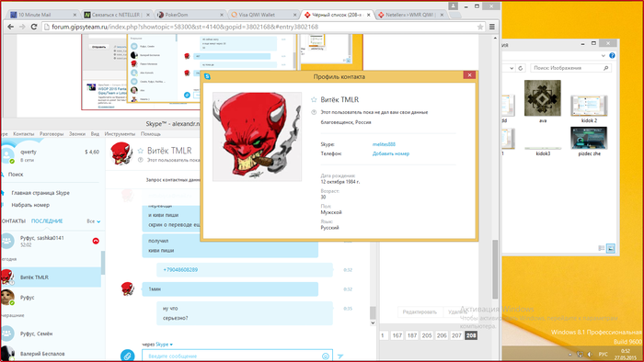Image resolution: width=644 pixels, height=362 pixels.
Task: Switch Explorer to details view icon
Action: (602, 248)
